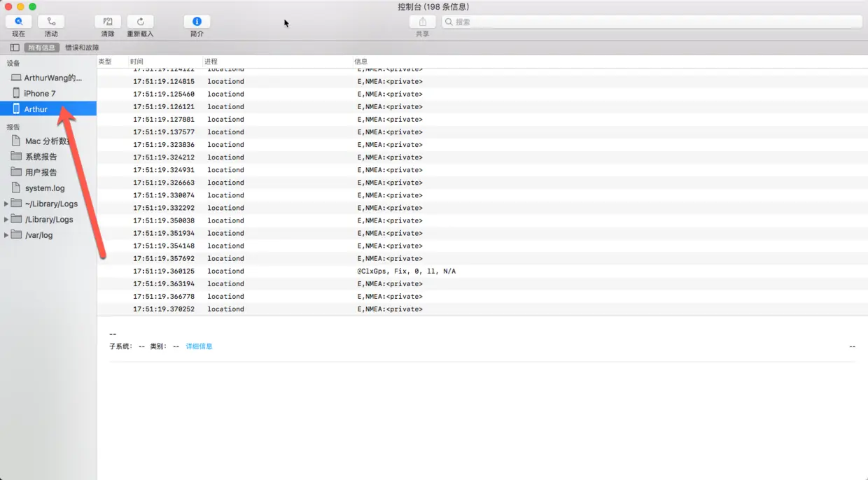
Task: Click the ~/Library/Logs folder icon
Action: pyautogui.click(x=17, y=204)
